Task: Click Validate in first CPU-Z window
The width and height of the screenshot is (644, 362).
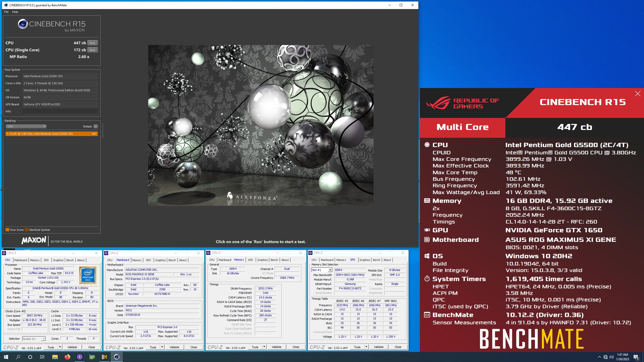Action: click(x=72, y=347)
